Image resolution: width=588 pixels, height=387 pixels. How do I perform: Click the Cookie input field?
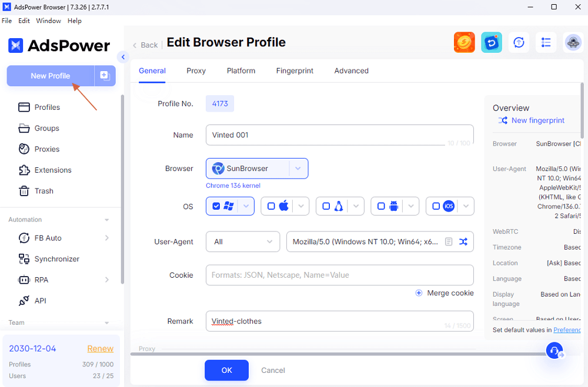pyautogui.click(x=339, y=275)
